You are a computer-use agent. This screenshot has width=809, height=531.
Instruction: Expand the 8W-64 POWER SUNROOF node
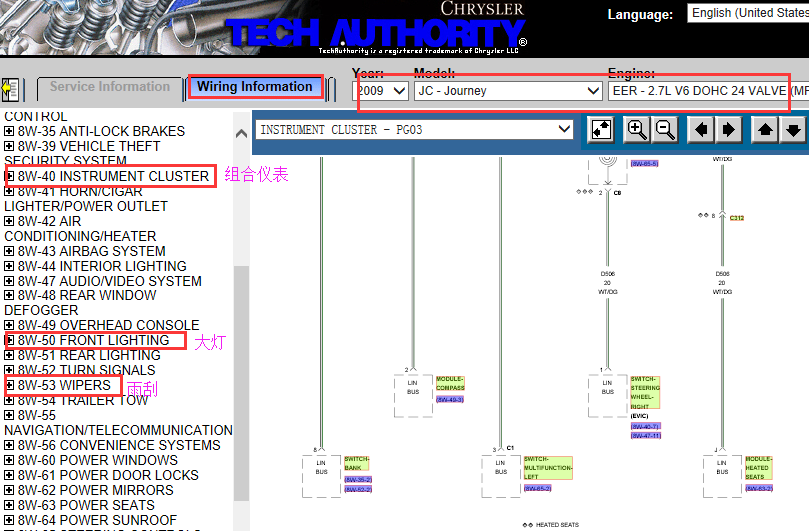9,520
